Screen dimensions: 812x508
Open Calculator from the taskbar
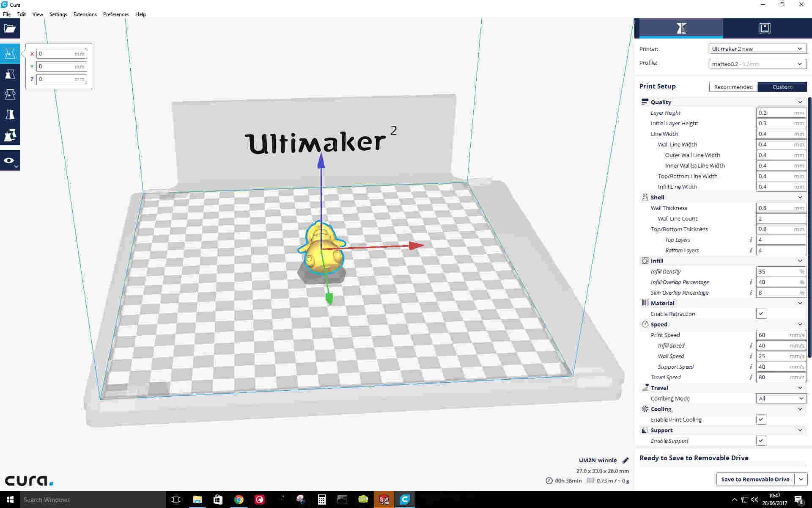tap(322, 500)
